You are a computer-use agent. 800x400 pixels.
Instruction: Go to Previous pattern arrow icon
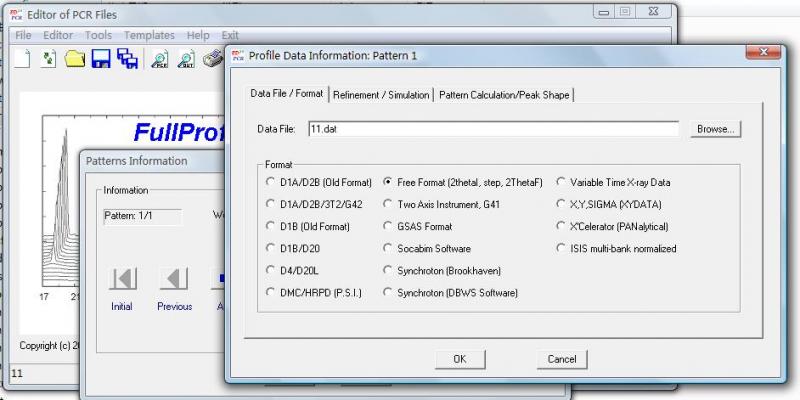[174, 279]
